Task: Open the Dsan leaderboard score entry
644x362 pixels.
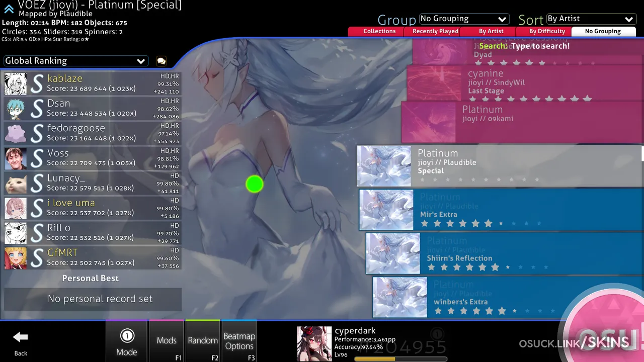Action: point(93,109)
